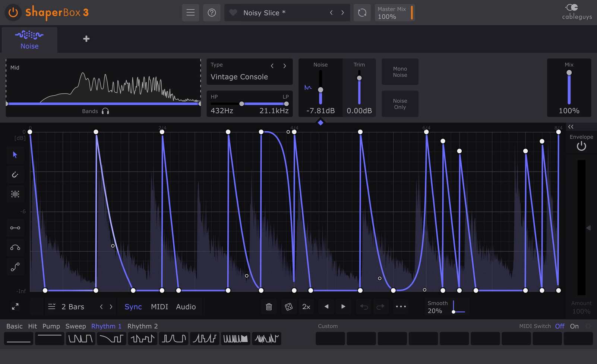Screen dimensions: 597x364
Task: Turn MIDI Switch On
Action: pyautogui.click(x=574, y=326)
